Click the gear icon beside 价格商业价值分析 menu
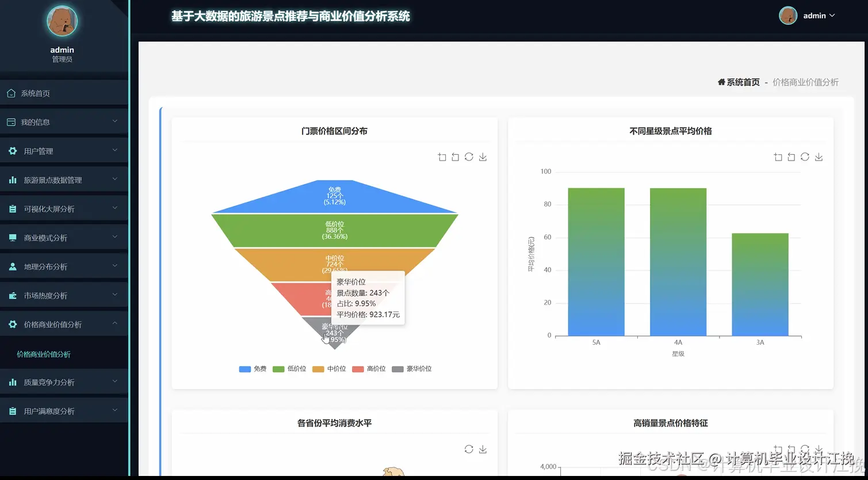 [x=13, y=325]
